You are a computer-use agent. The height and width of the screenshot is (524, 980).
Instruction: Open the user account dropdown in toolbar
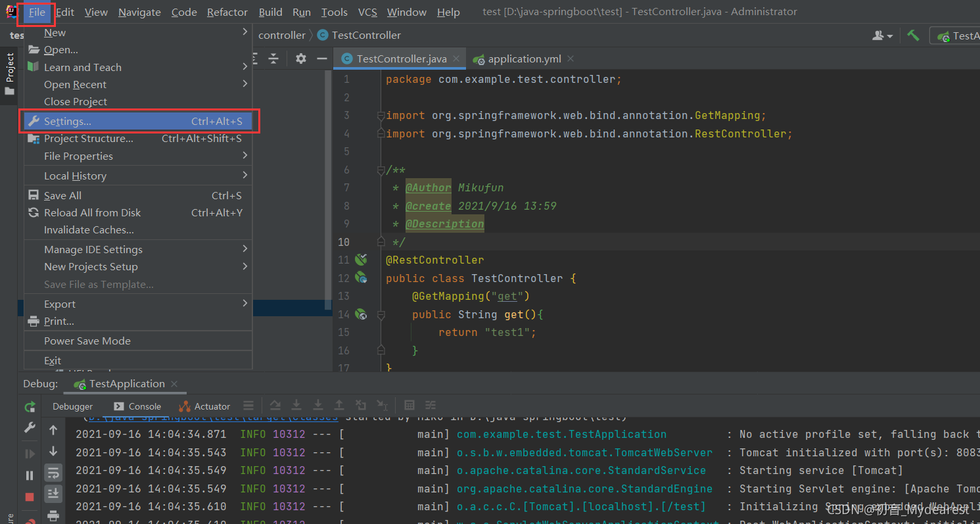(x=882, y=36)
